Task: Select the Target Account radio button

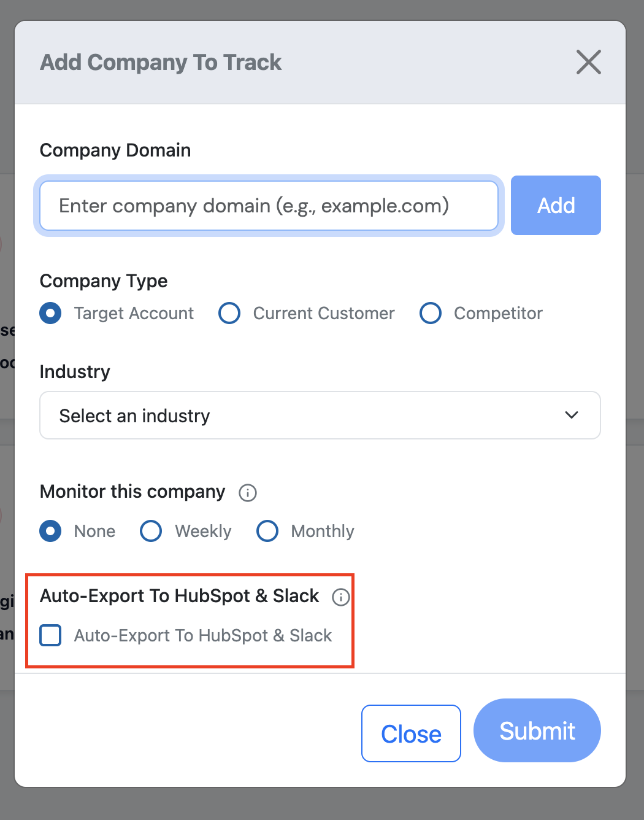Action: click(50, 313)
